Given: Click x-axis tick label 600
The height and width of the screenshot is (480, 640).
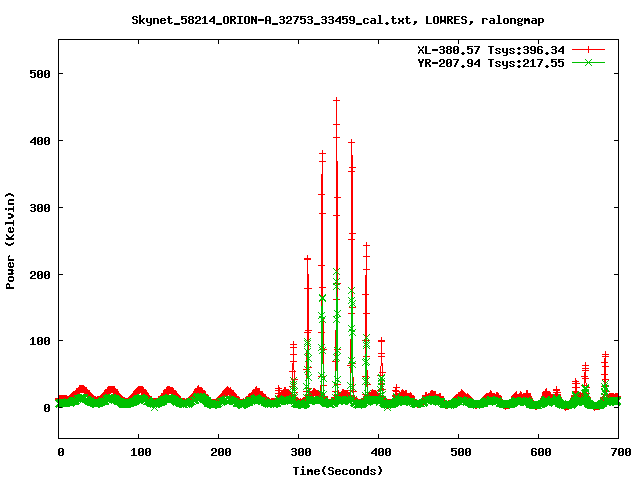Looking at the screenshot, I should pyautogui.click(x=541, y=452).
